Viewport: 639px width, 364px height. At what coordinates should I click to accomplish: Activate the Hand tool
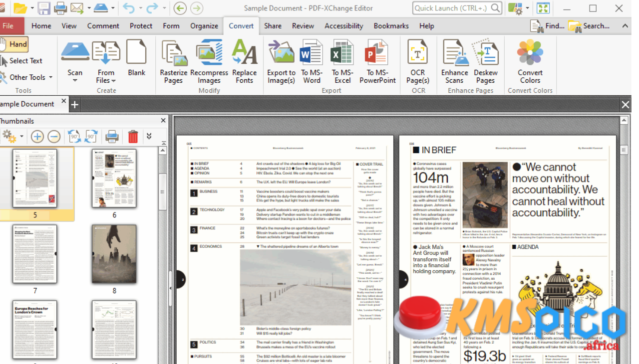click(14, 44)
